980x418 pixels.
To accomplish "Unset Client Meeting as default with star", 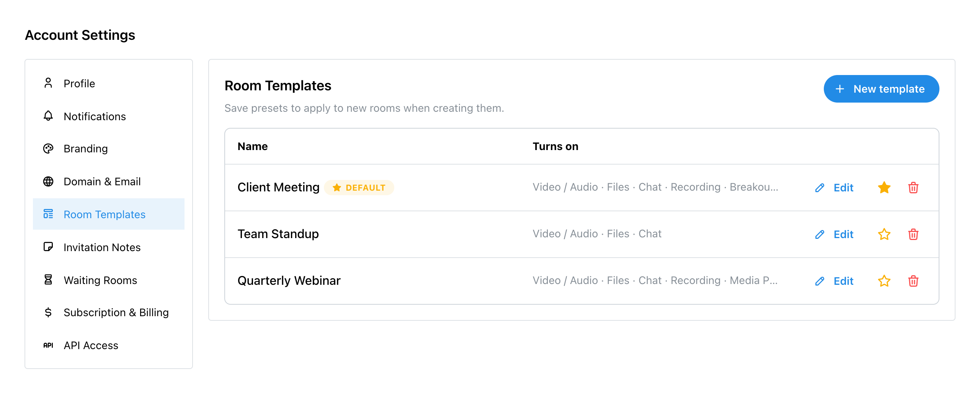I will pyautogui.click(x=884, y=188).
